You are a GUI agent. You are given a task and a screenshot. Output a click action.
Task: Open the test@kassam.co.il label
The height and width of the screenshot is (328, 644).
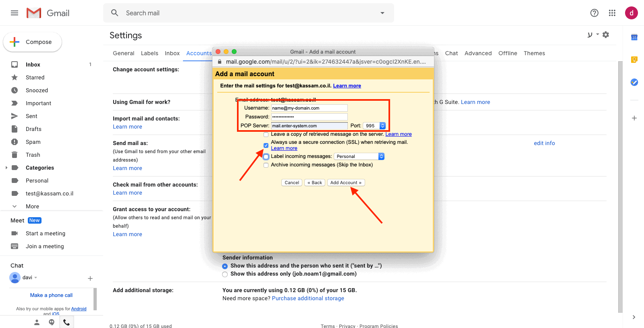click(50, 193)
